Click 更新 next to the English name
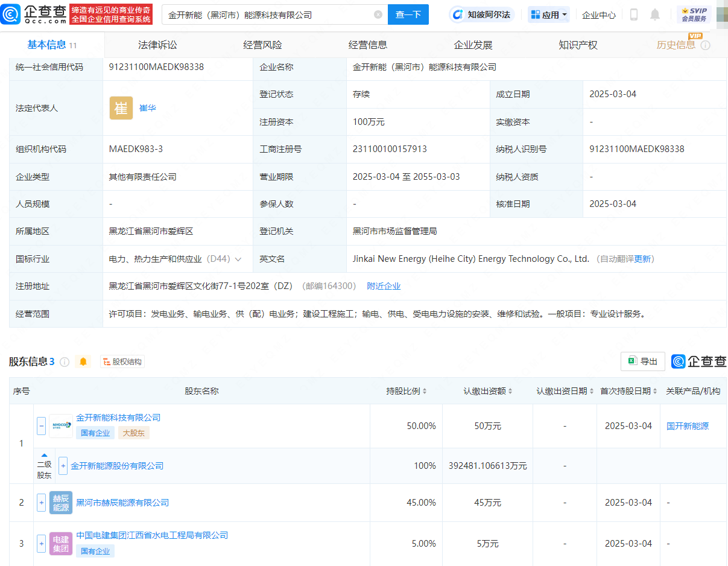The width and height of the screenshot is (728, 566). point(642,259)
